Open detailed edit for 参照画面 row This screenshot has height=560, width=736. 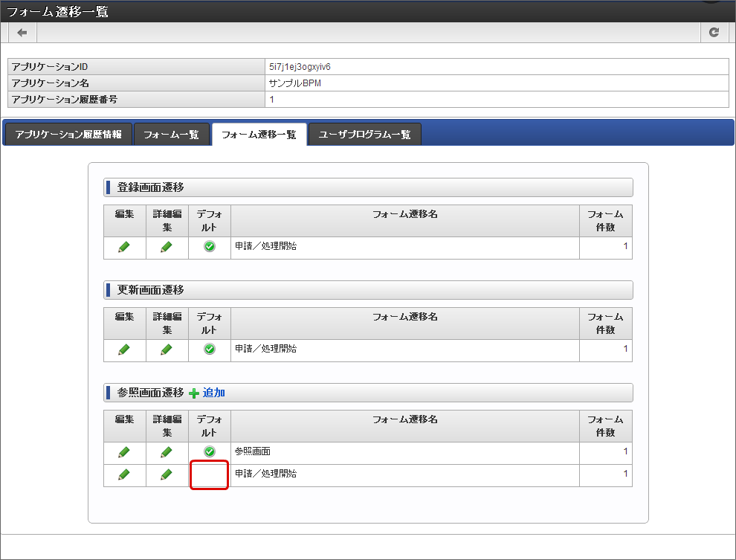(x=167, y=452)
